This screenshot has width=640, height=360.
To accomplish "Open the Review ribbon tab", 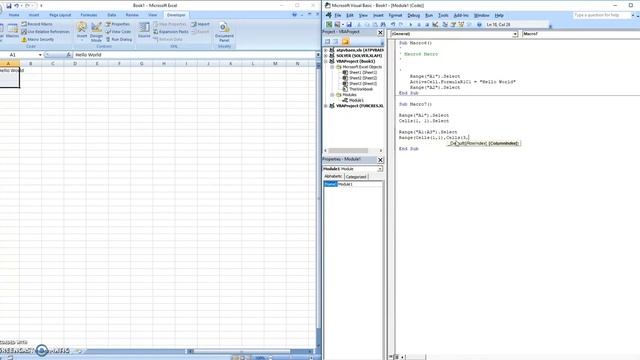I will coord(132,15).
